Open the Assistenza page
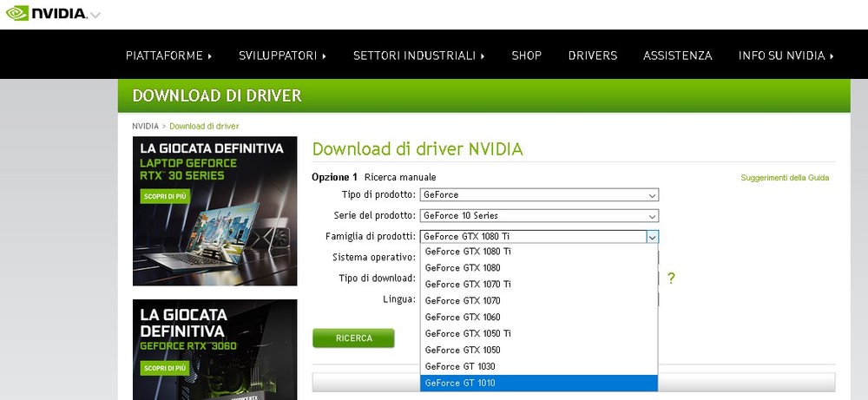 [x=677, y=56]
